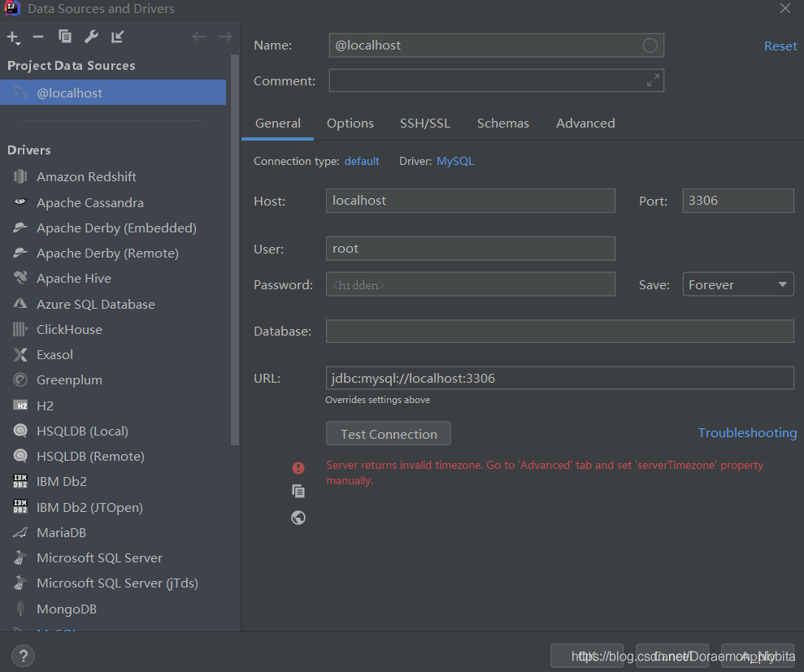Click the wrench settings icon in toolbar

92,37
